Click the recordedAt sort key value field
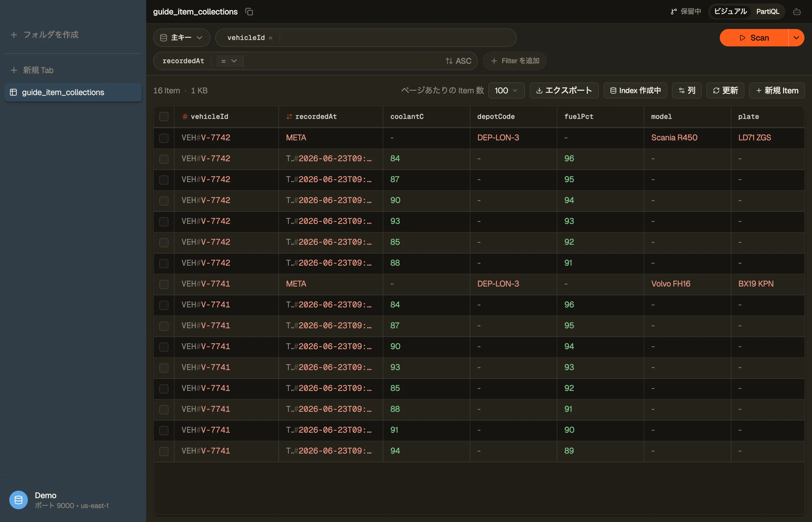Image resolution: width=812 pixels, height=522 pixels. coord(342,61)
